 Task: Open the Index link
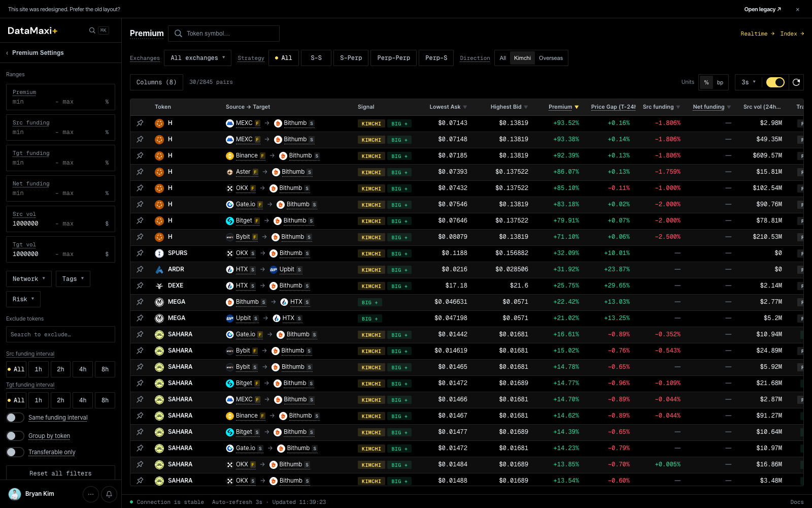[x=792, y=34]
